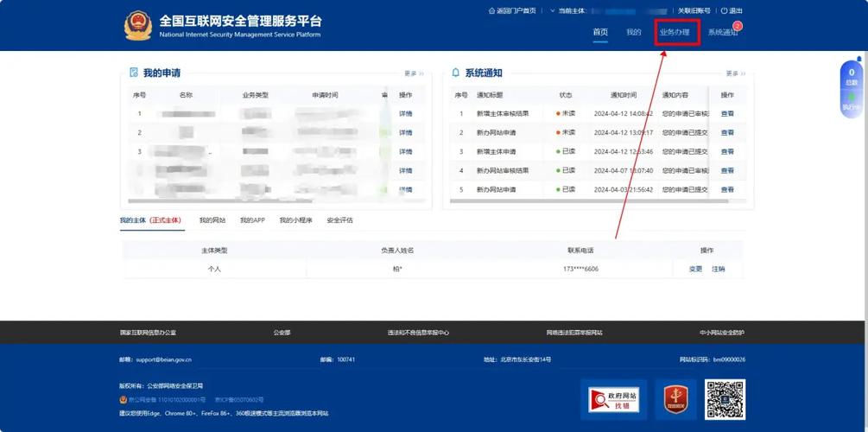The image size is (868, 432).
Task: Click the green dot on floating widget
Action: 852,97
